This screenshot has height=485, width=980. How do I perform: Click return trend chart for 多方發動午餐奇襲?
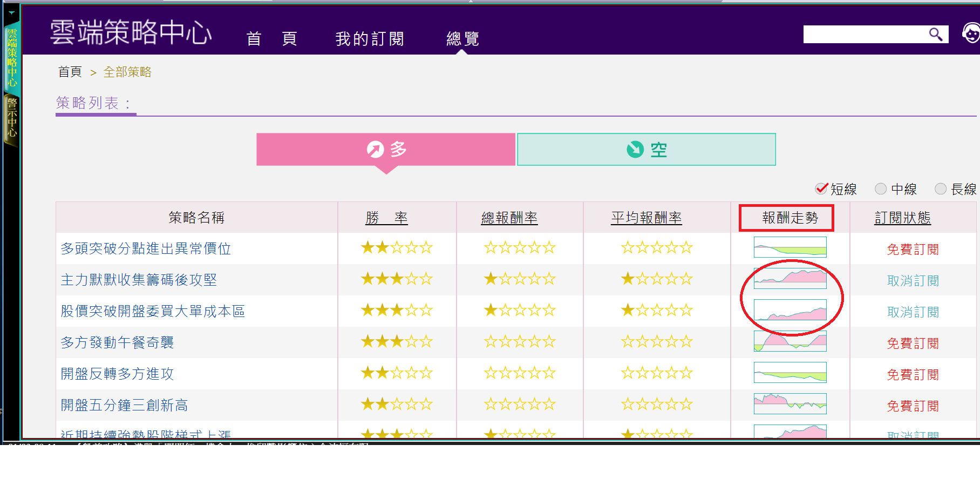(x=790, y=341)
